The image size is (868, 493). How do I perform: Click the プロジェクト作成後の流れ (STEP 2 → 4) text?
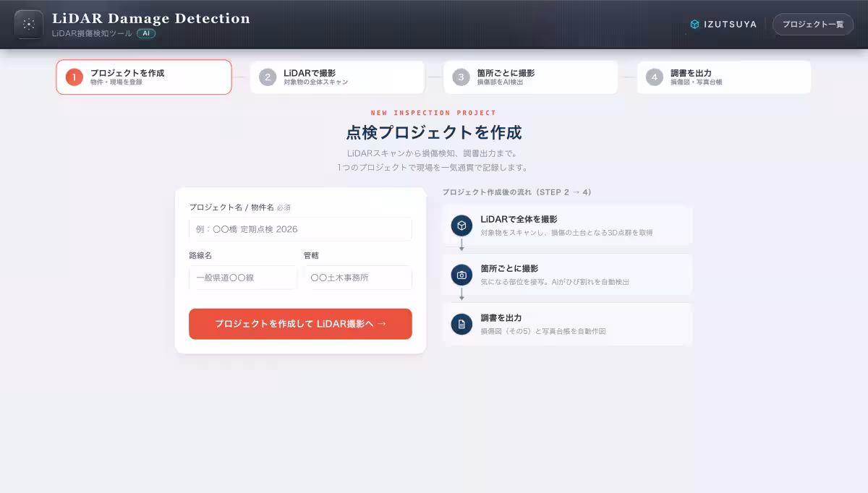(x=517, y=192)
